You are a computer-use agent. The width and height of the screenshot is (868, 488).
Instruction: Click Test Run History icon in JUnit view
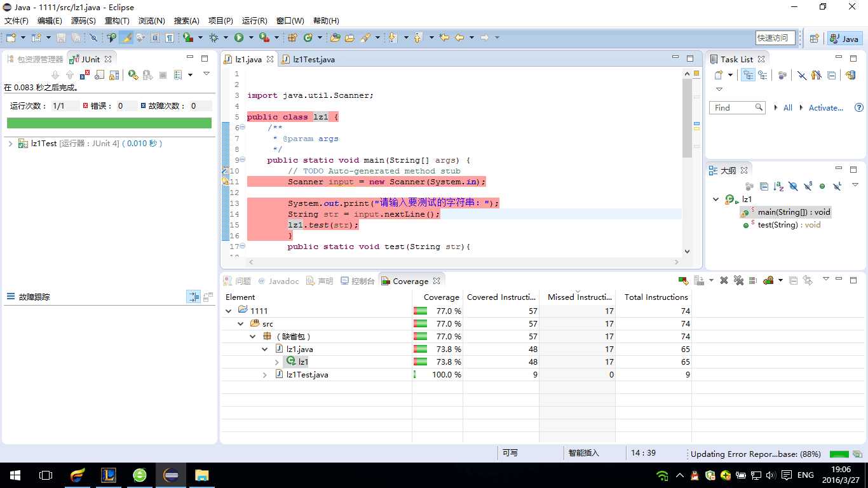tap(178, 75)
